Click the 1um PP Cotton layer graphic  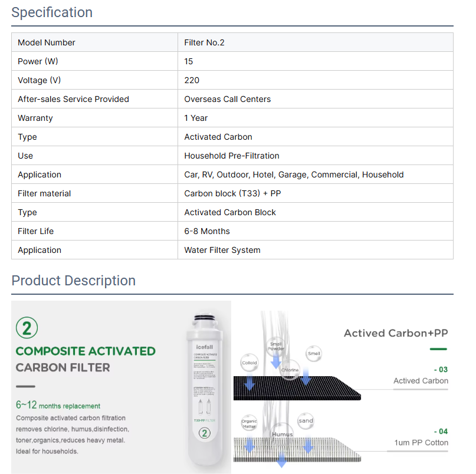pyautogui.click(x=295, y=449)
